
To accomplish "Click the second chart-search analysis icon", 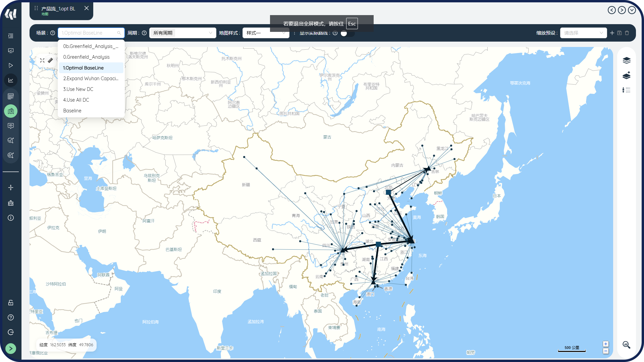I will click(x=11, y=155).
